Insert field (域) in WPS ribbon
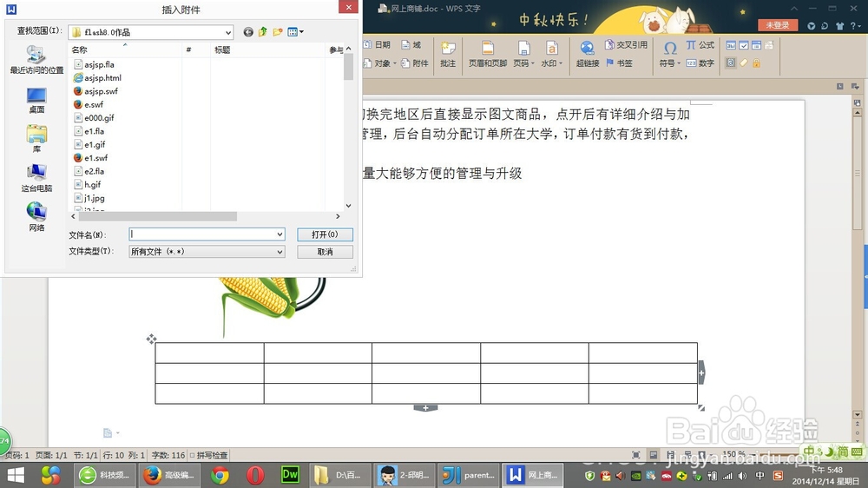Screen dimensions: 868x488 pos(411,45)
